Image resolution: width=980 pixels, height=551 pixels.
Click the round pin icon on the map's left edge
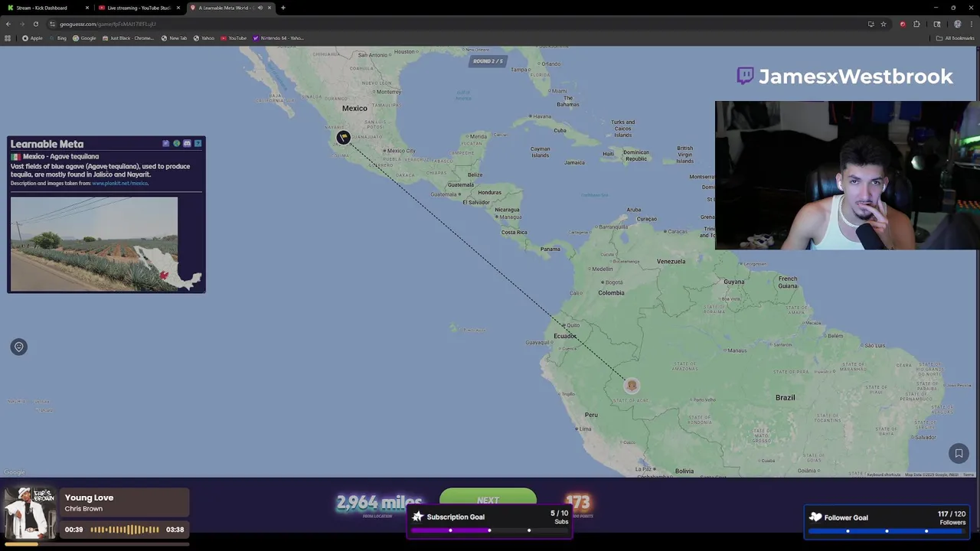coord(19,347)
